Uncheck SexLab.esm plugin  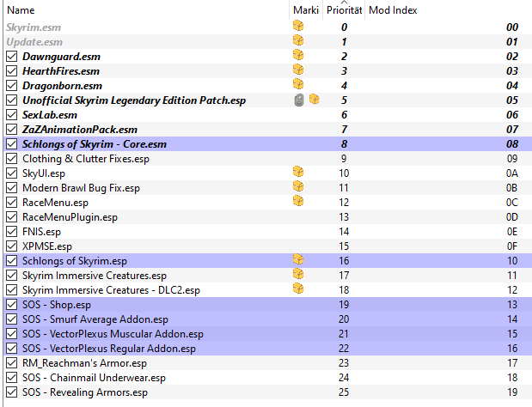[11, 114]
